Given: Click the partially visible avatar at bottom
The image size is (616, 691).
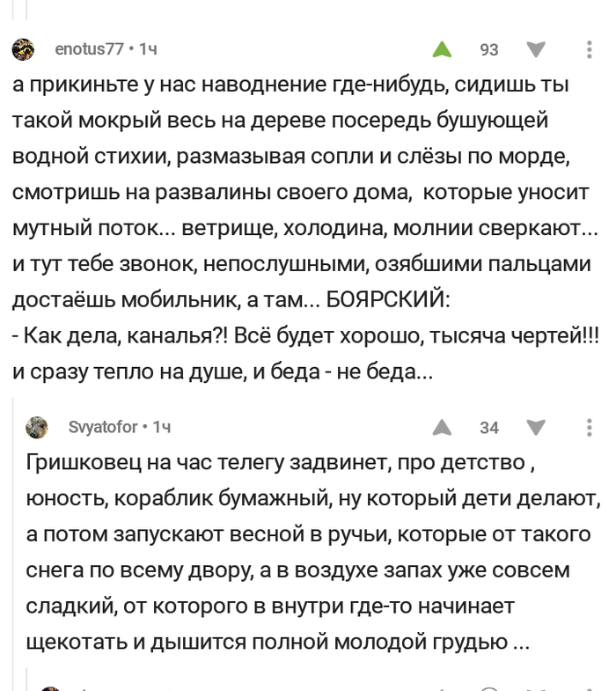Looking at the screenshot, I should pos(51,686).
